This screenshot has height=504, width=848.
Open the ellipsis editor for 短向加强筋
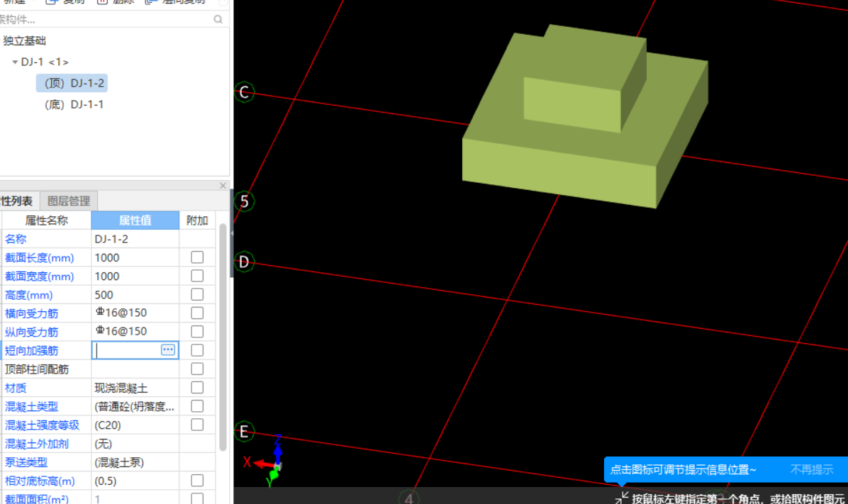click(167, 349)
